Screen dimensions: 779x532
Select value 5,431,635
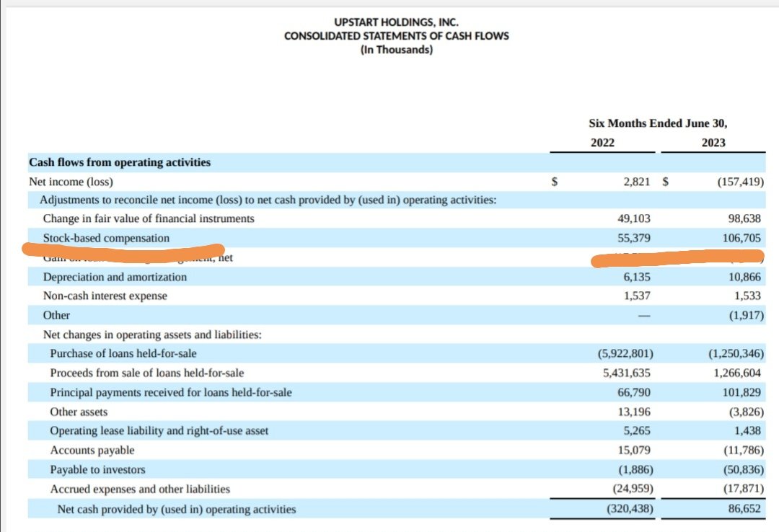tap(627, 373)
